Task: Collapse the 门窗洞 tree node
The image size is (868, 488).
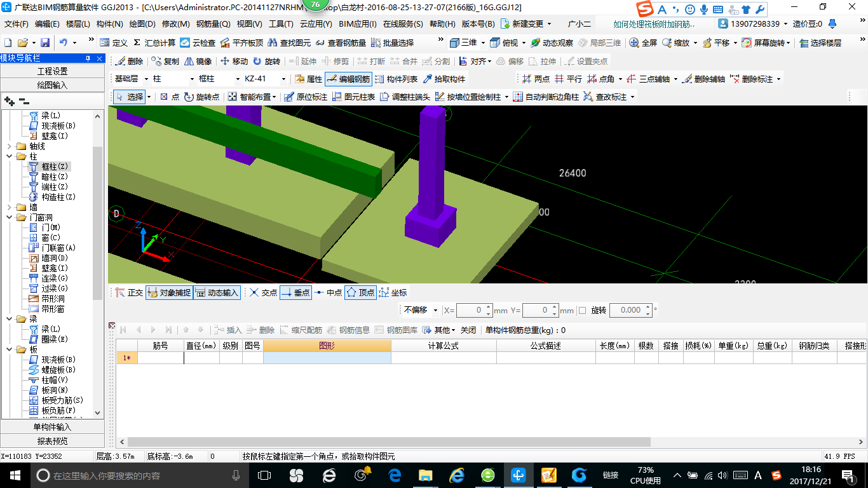Action: click(8, 217)
